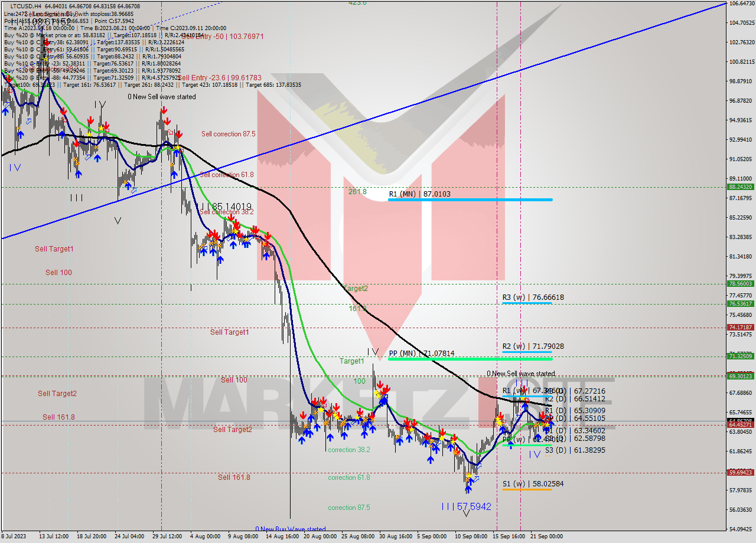Click the 64.45271 red price tag
Screen dimensions: 756x543
[741, 425]
